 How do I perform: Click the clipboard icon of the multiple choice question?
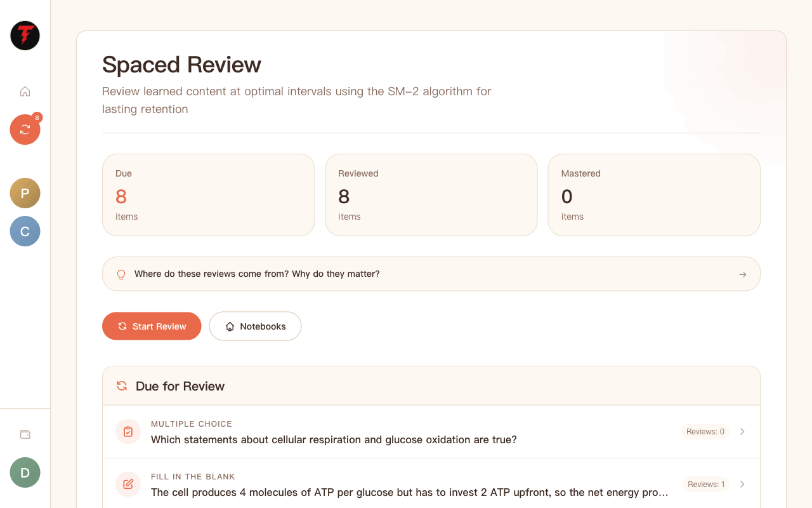128,432
